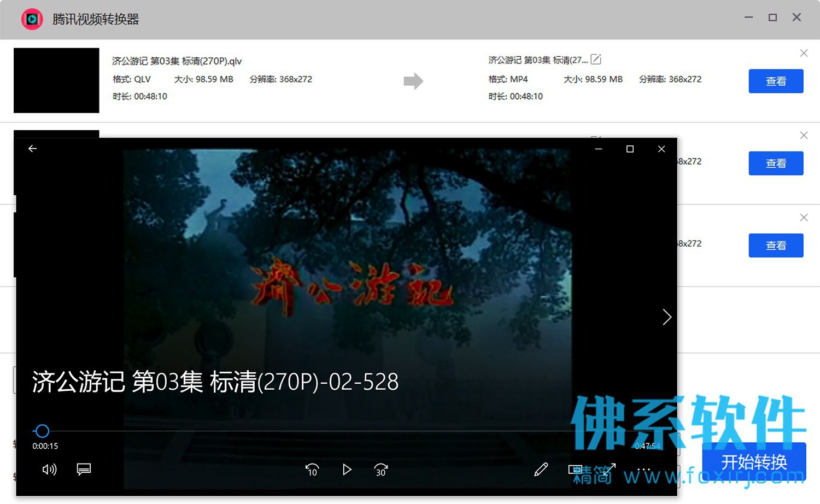Go to next video with right chevron

(x=666, y=317)
